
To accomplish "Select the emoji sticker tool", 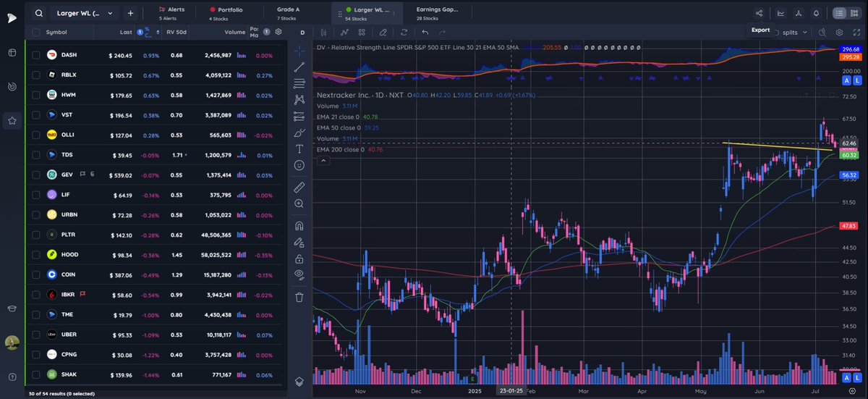I will pos(299,165).
